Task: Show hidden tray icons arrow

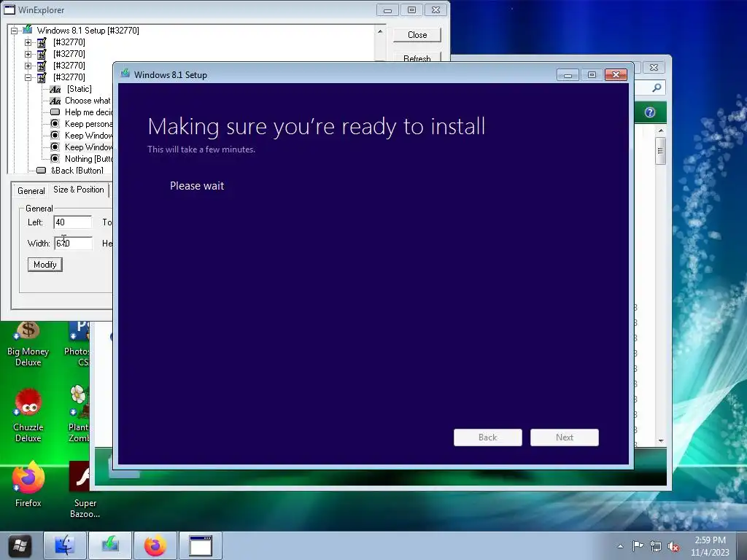Action: coord(620,546)
